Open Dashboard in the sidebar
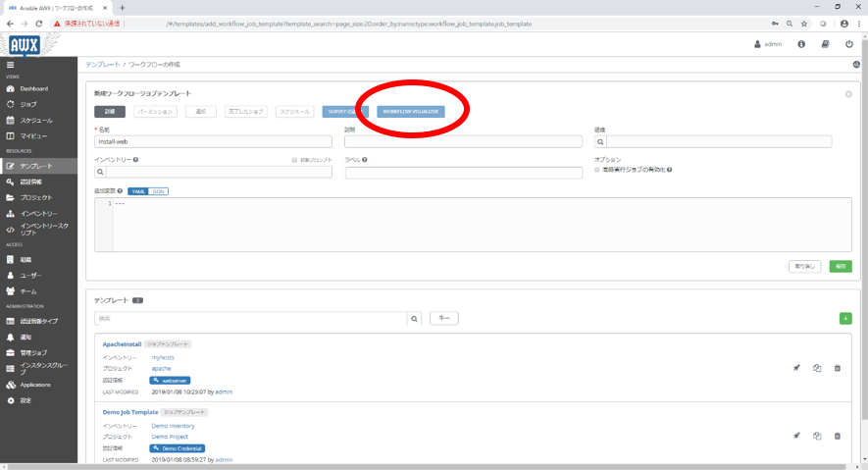 [34, 88]
